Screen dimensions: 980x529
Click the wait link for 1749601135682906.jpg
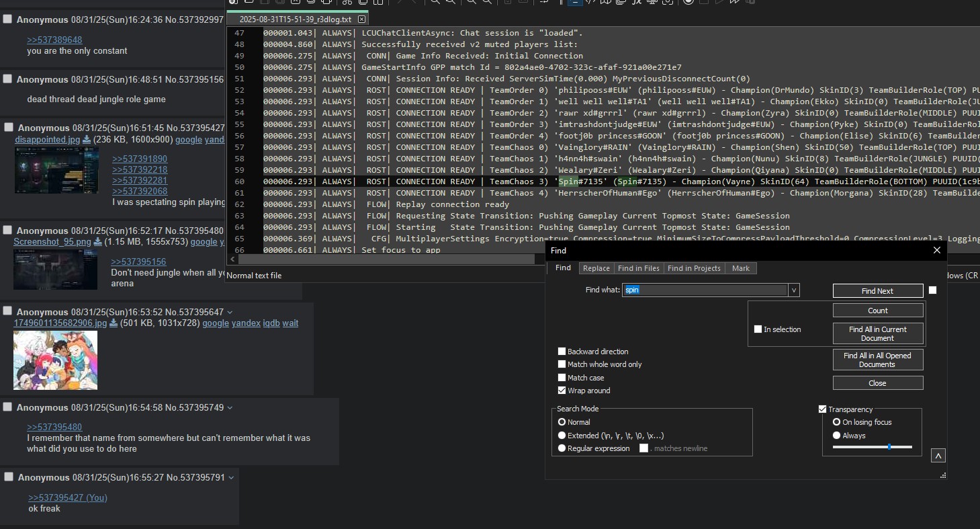290,323
